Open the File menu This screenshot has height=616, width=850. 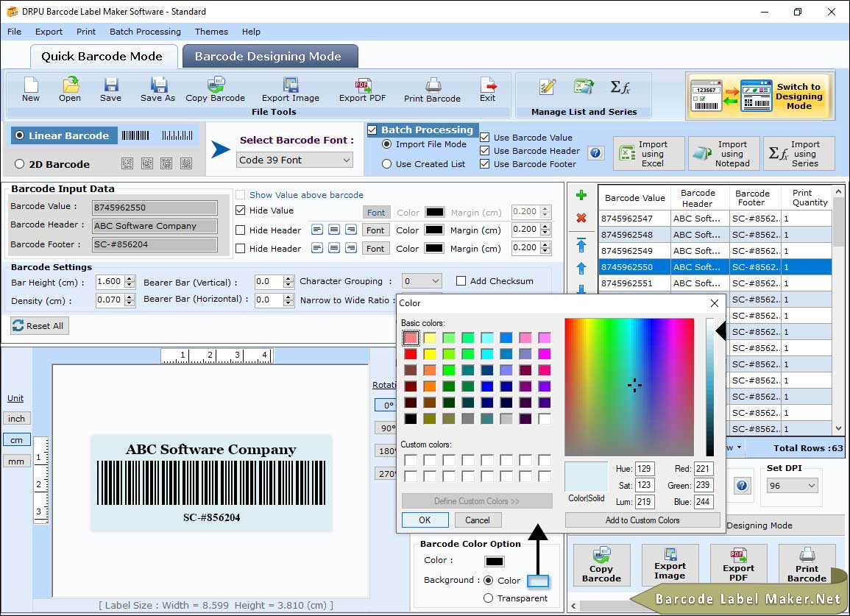click(14, 32)
